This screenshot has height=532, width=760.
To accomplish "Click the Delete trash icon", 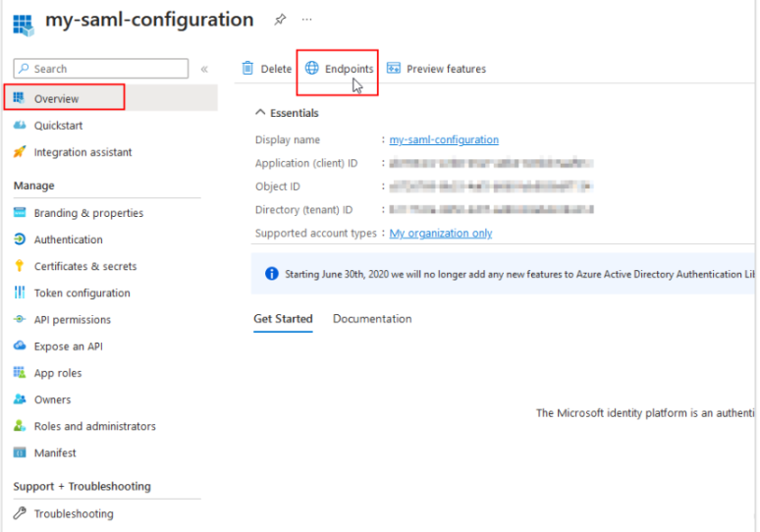I will [248, 69].
